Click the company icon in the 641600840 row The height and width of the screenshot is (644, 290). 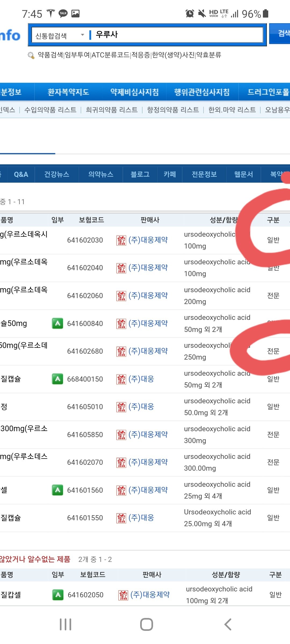click(121, 324)
